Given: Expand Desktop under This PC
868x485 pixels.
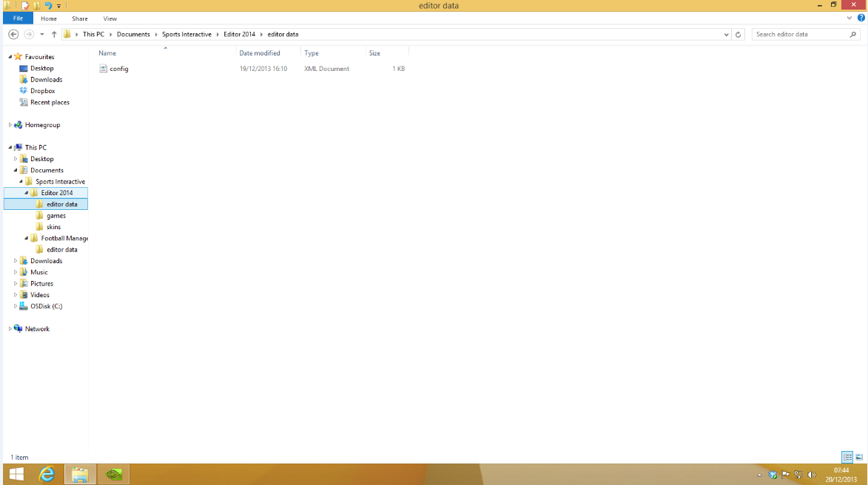Looking at the screenshot, I should pos(16,159).
